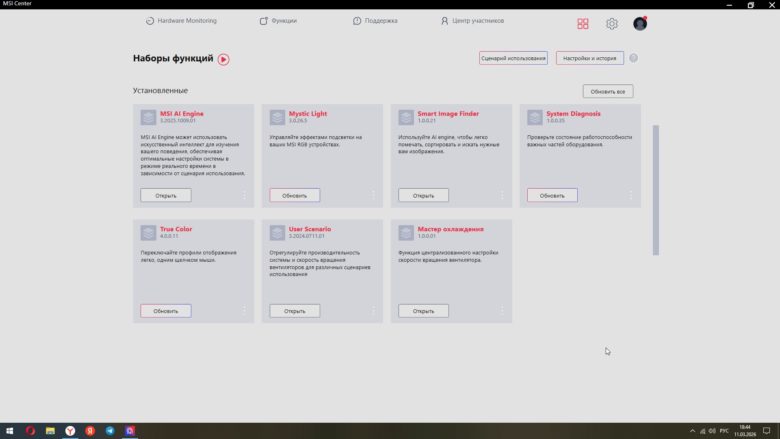780x439 pixels.
Task: Click the network tray icon
Action: [x=702, y=431]
